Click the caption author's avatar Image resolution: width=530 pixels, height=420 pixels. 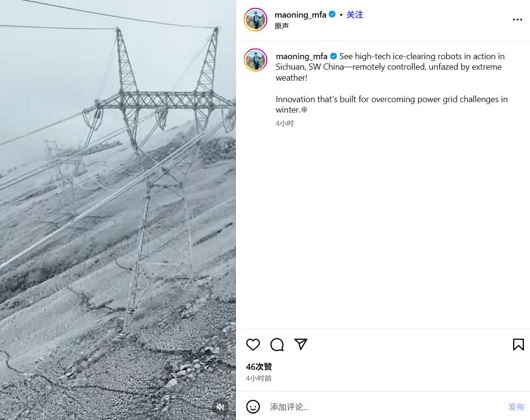click(255, 60)
